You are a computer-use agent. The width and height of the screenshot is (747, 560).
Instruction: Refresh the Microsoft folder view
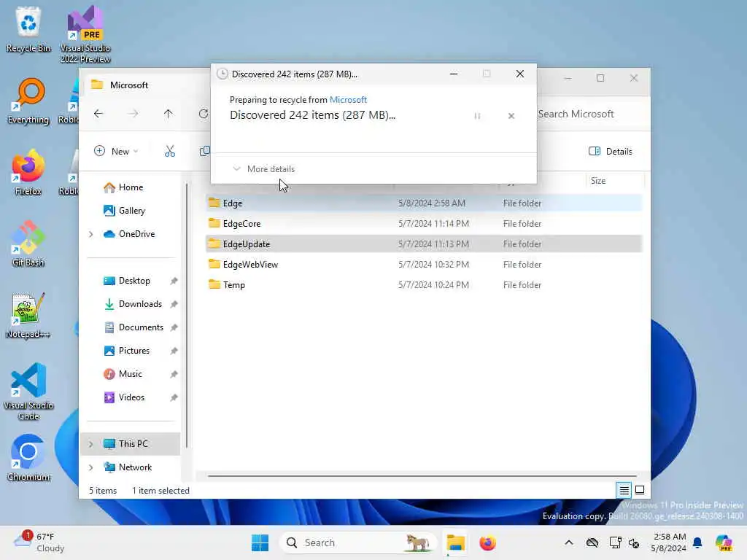(204, 114)
